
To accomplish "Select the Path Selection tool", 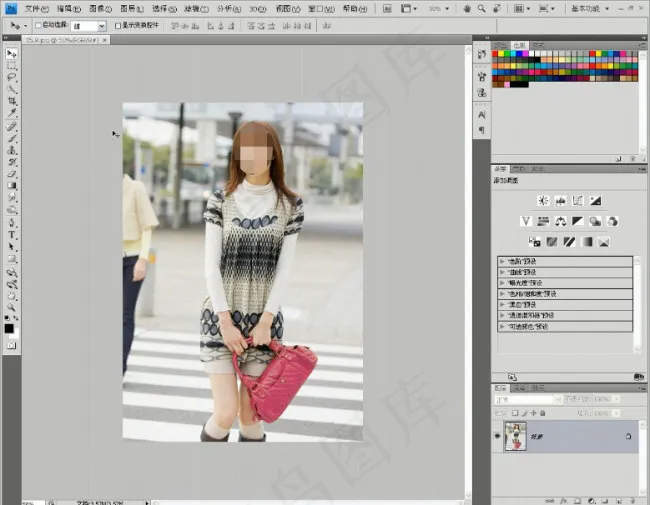I will click(11, 247).
